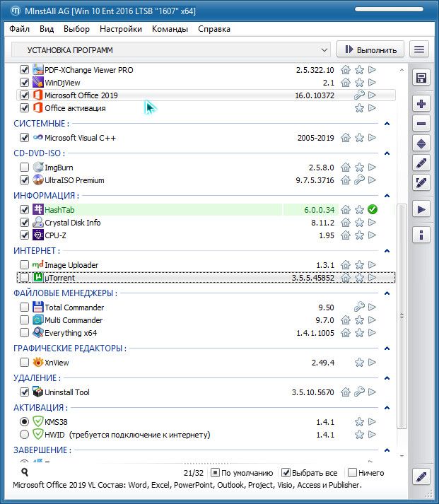Click the info icon in sidebar
Image resolution: width=439 pixels, height=504 pixels.
tap(421, 235)
